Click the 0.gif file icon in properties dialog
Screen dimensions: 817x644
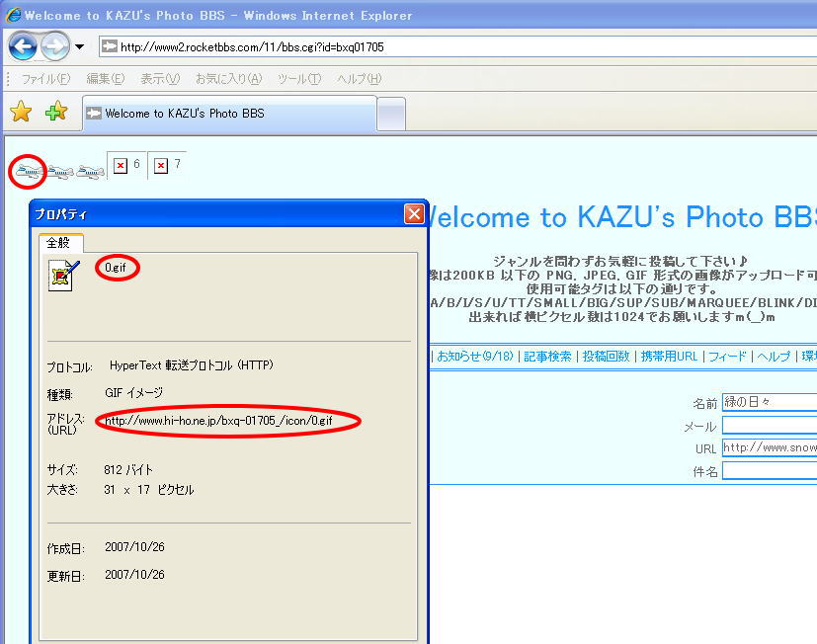pyautogui.click(x=63, y=276)
